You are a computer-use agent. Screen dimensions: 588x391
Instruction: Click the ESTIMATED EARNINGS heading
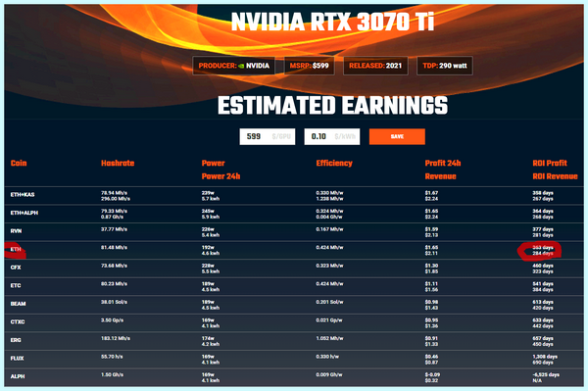pyautogui.click(x=332, y=105)
